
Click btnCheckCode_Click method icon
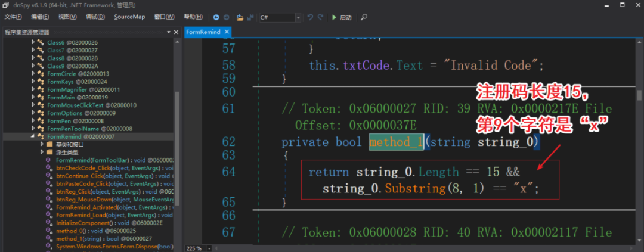[x=49, y=168]
